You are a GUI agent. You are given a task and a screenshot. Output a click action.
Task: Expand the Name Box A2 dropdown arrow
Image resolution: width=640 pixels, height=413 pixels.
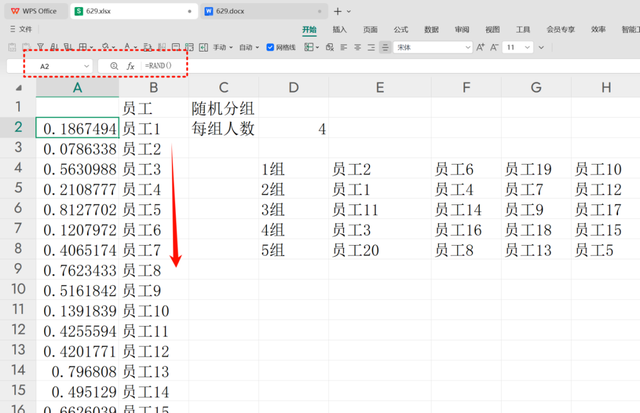(x=87, y=66)
